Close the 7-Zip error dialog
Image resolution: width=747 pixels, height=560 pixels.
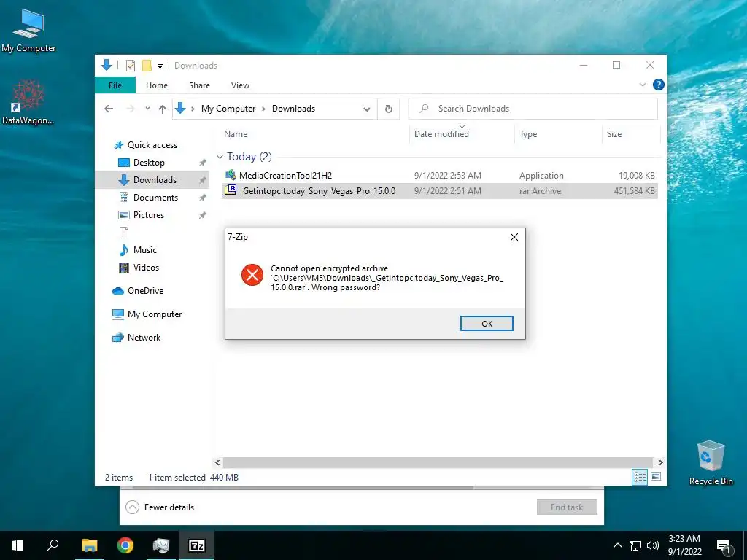point(514,237)
